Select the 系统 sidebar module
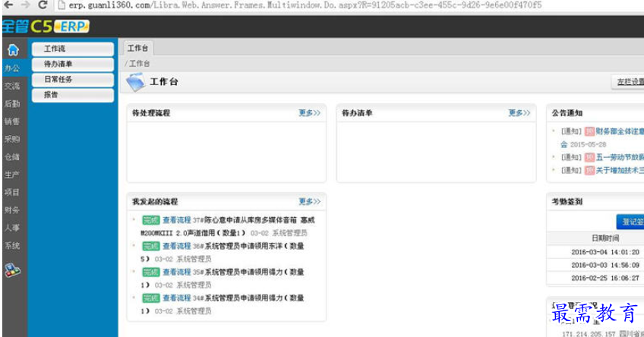The image size is (644, 337). pyautogui.click(x=12, y=245)
